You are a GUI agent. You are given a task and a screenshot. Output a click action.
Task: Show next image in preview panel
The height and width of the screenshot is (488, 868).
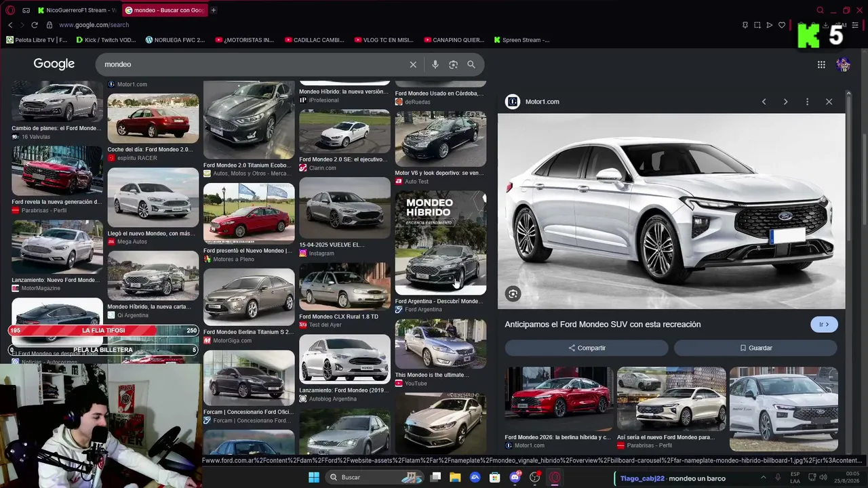click(x=785, y=102)
